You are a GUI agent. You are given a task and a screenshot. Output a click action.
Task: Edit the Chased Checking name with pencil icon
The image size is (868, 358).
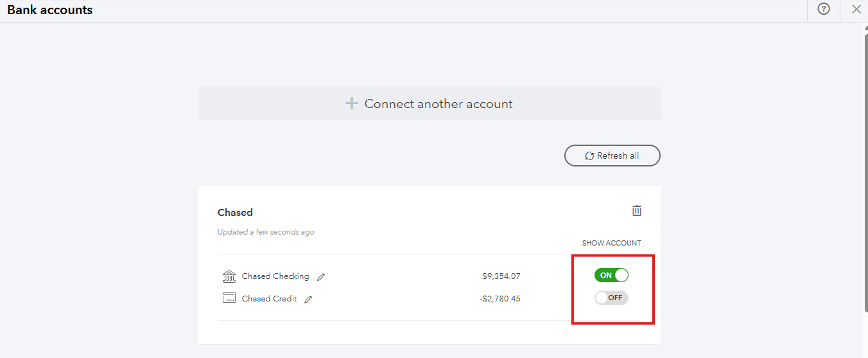pos(322,277)
